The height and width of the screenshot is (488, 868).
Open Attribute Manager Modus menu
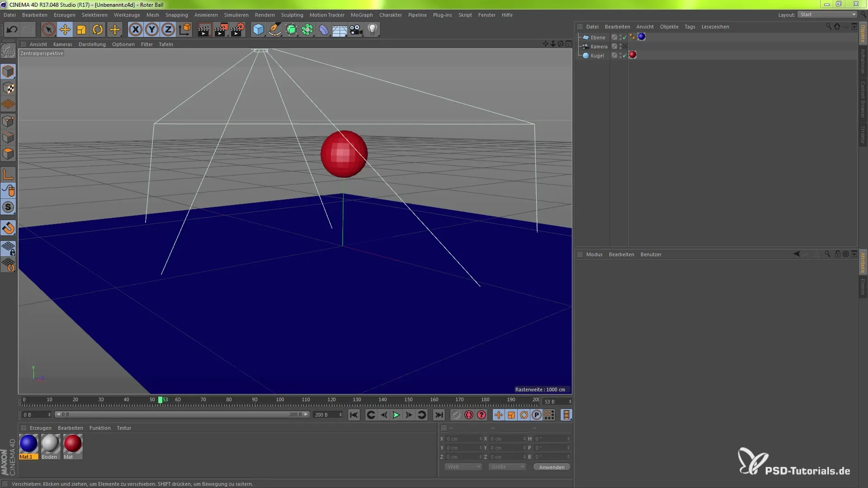pyautogui.click(x=594, y=254)
